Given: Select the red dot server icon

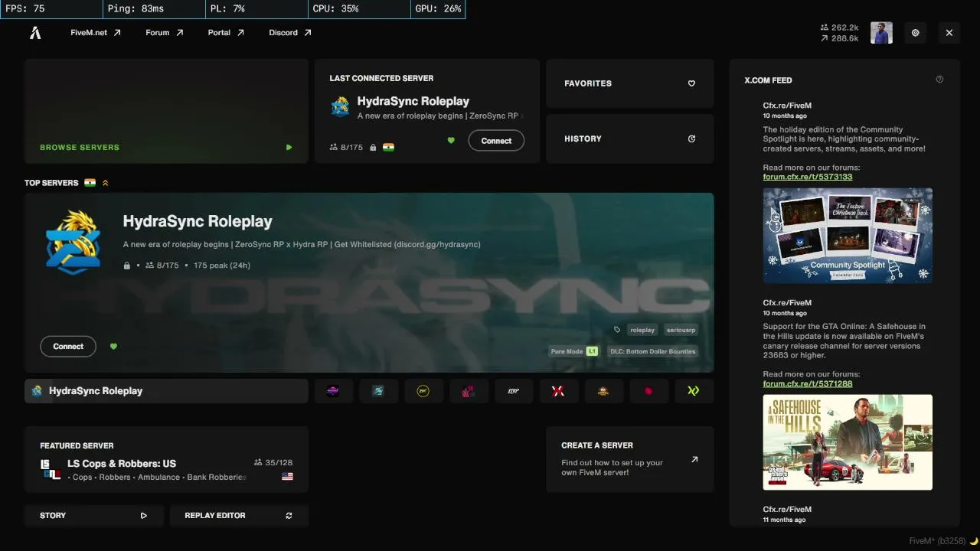Looking at the screenshot, I should pyautogui.click(x=648, y=391).
